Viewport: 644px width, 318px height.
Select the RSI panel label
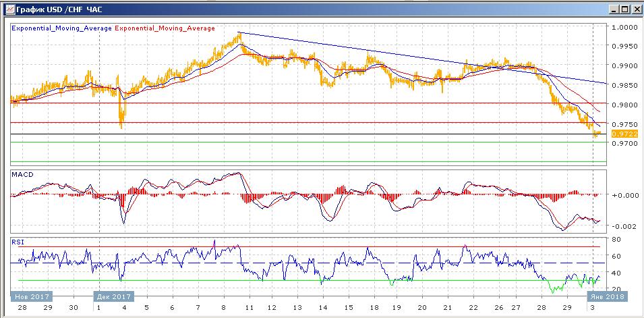point(17,240)
